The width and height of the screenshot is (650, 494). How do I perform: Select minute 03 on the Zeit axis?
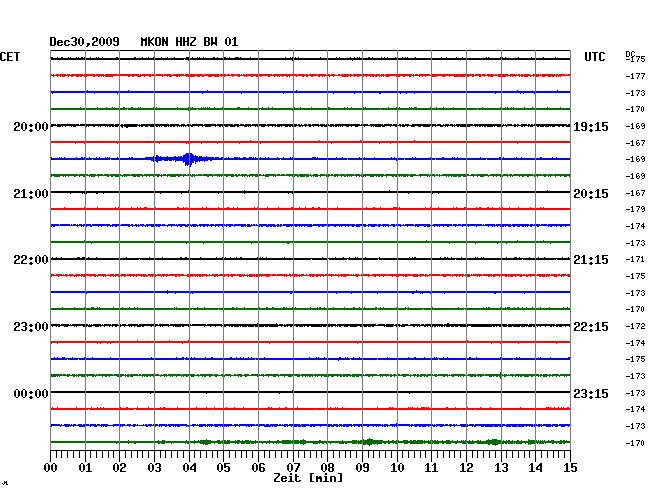point(155,468)
